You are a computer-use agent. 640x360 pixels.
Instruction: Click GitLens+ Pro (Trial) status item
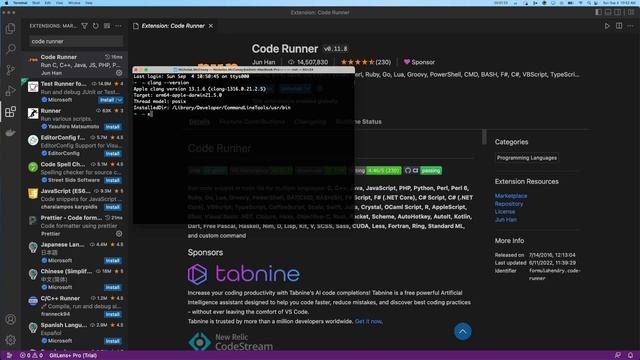(73, 355)
